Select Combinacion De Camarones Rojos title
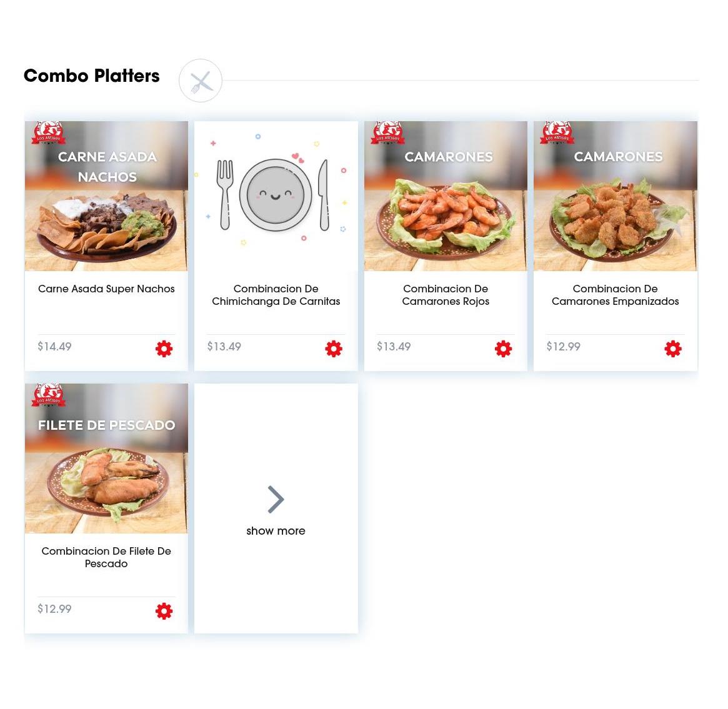Image resolution: width=728 pixels, height=709 pixels. pyautogui.click(x=446, y=295)
